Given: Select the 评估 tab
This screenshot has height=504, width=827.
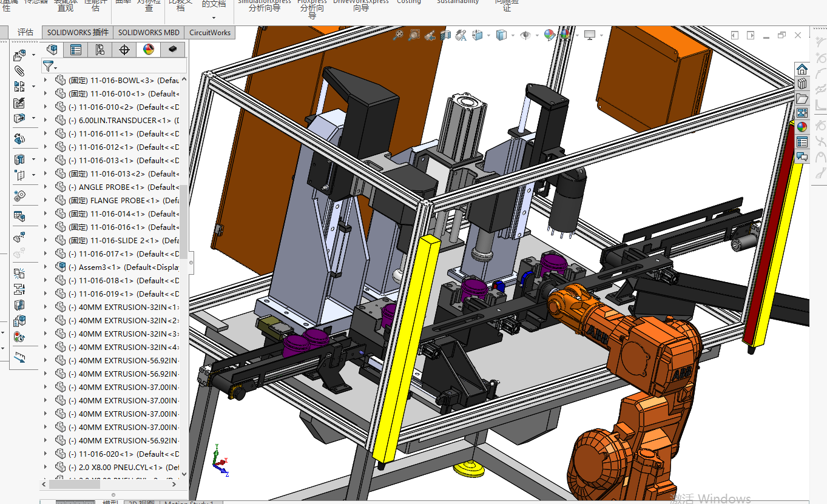Looking at the screenshot, I should point(25,33).
